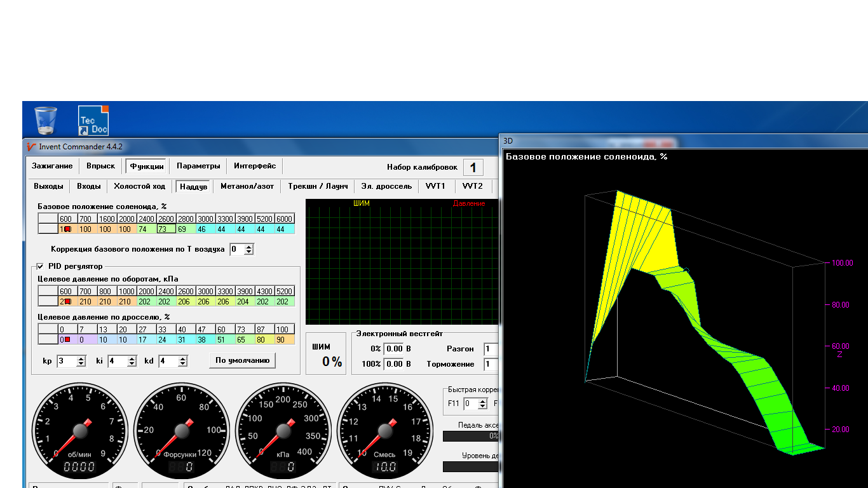
Task: Open the Метанол/азот sub-tab
Action: (x=247, y=186)
